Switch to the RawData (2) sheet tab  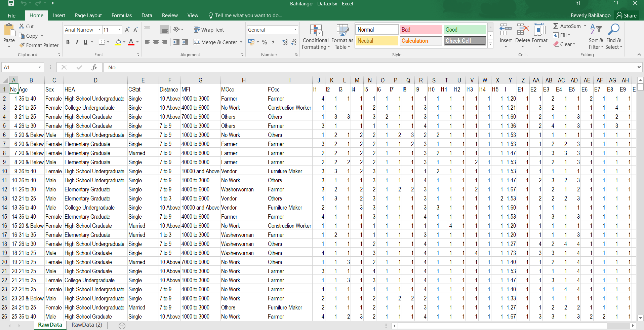tap(87, 325)
